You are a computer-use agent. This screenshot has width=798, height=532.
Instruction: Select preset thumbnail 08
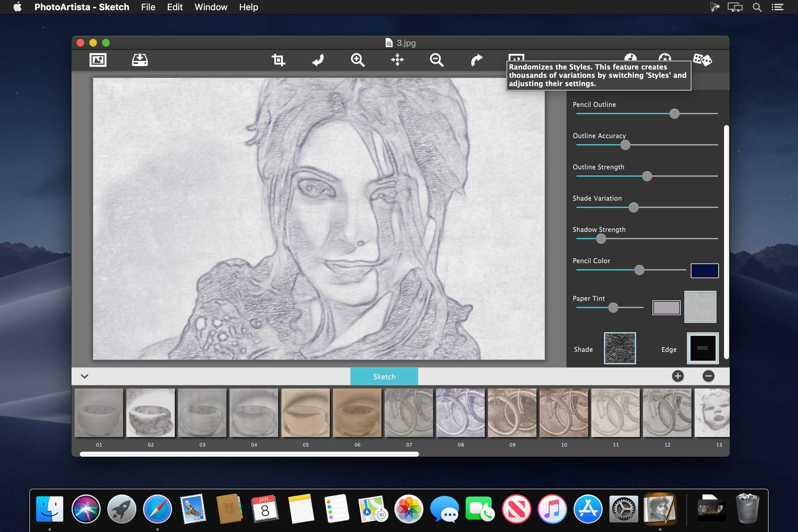pos(461,413)
